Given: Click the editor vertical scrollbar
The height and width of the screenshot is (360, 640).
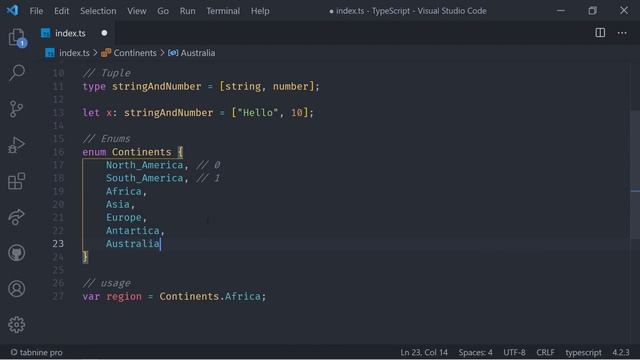Looking at the screenshot, I should 635,174.
